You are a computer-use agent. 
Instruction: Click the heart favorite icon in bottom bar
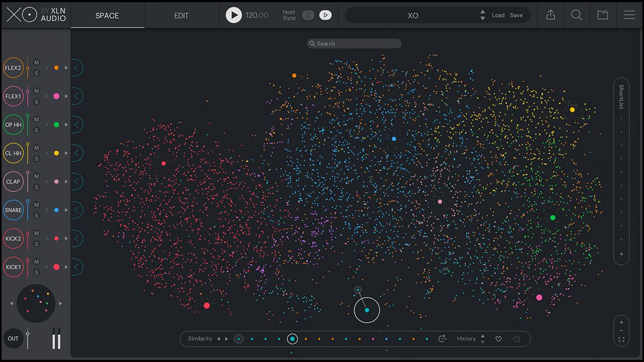(499, 338)
